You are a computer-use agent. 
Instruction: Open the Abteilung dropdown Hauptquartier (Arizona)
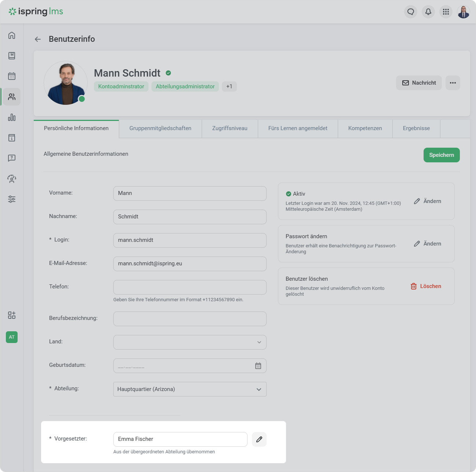click(190, 389)
